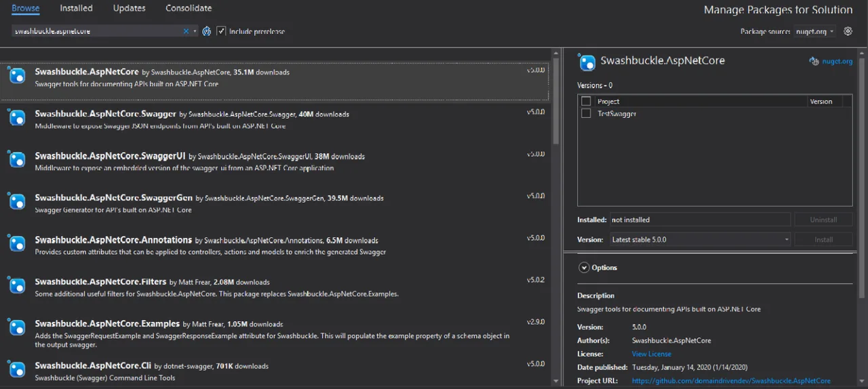This screenshot has height=389, width=868.
Task: Click the Swashbuckle.AspNetCore.Cli package icon
Action: pos(17,369)
